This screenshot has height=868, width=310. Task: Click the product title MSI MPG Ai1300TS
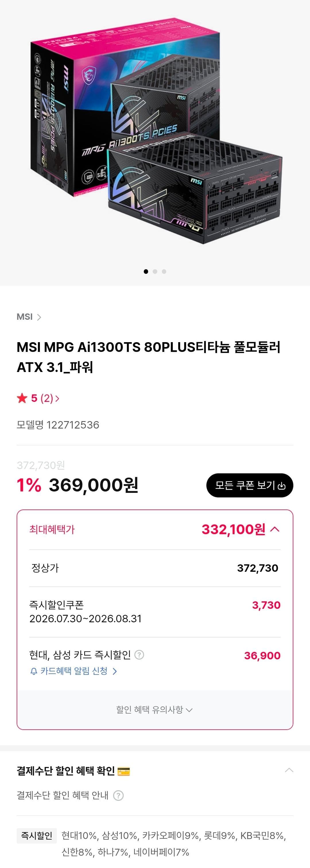point(148,357)
